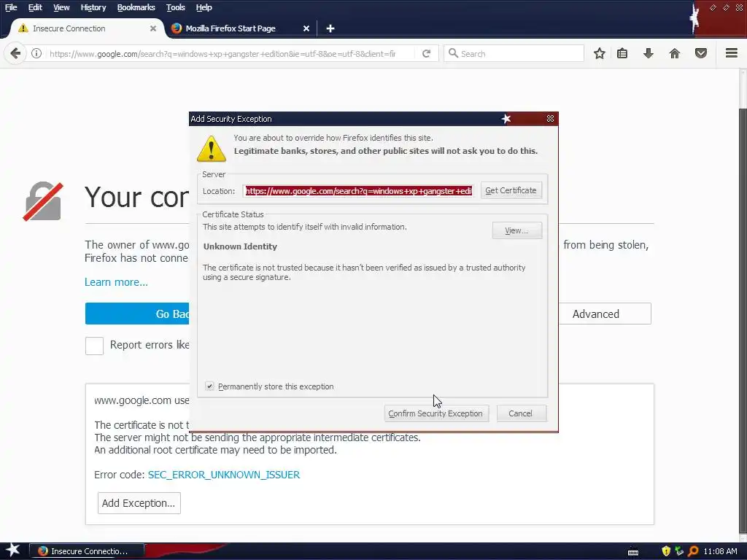Click the Unknown Identity text

pyautogui.click(x=240, y=246)
